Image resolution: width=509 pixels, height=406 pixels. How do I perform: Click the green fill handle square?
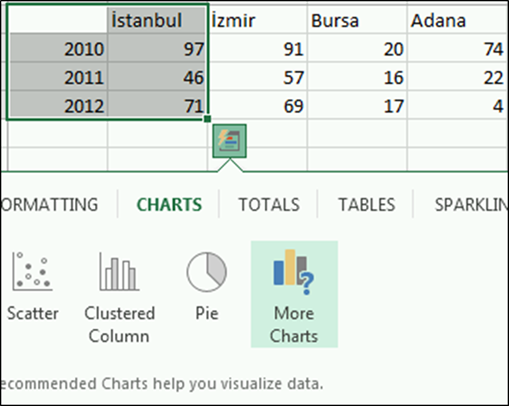pos(207,119)
